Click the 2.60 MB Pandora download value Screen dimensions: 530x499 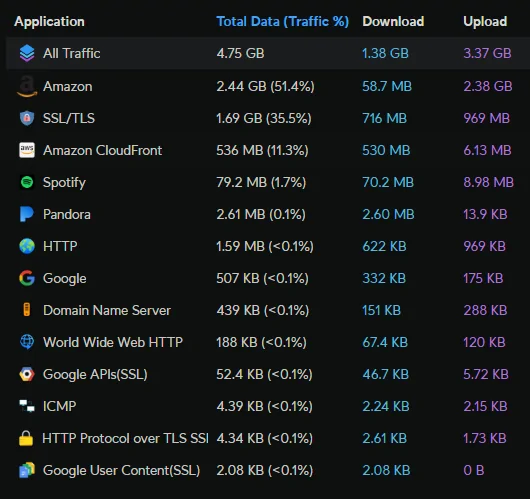coord(388,214)
